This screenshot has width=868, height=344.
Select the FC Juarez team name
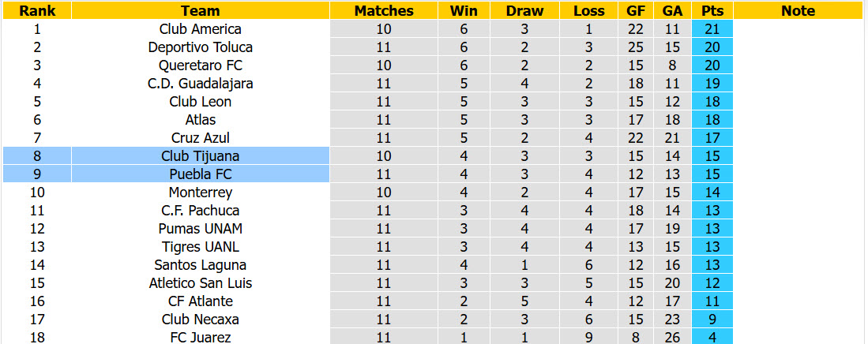pos(201,338)
